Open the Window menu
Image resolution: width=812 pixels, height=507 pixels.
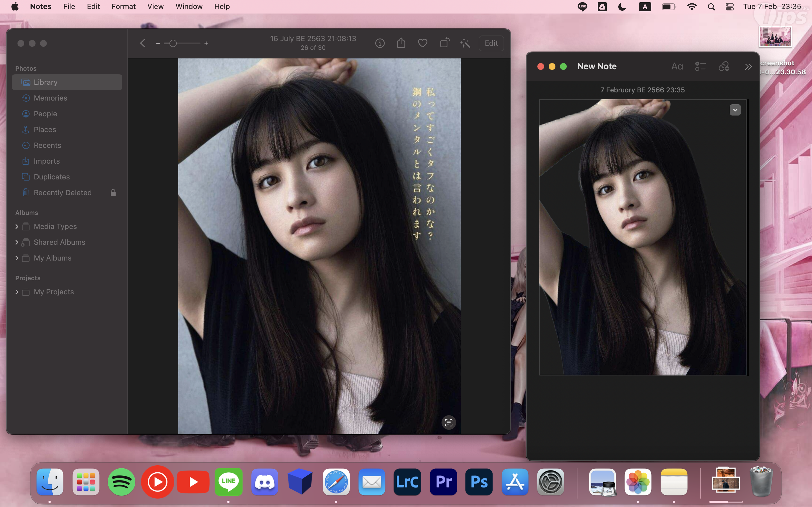click(189, 7)
